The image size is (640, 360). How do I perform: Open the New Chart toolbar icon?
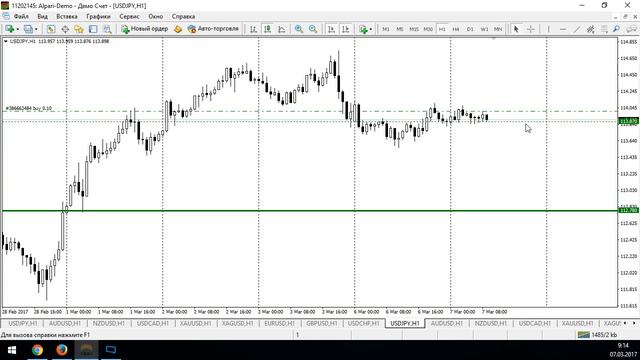click(x=9, y=29)
